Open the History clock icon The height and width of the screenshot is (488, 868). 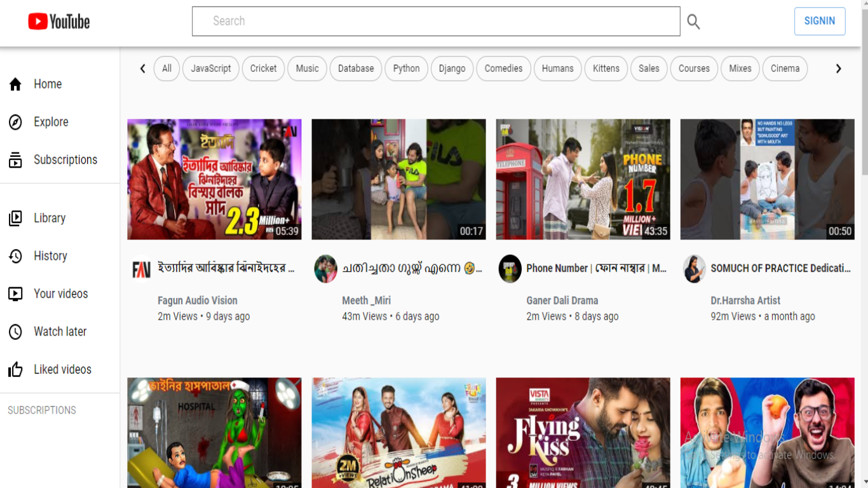(15, 256)
